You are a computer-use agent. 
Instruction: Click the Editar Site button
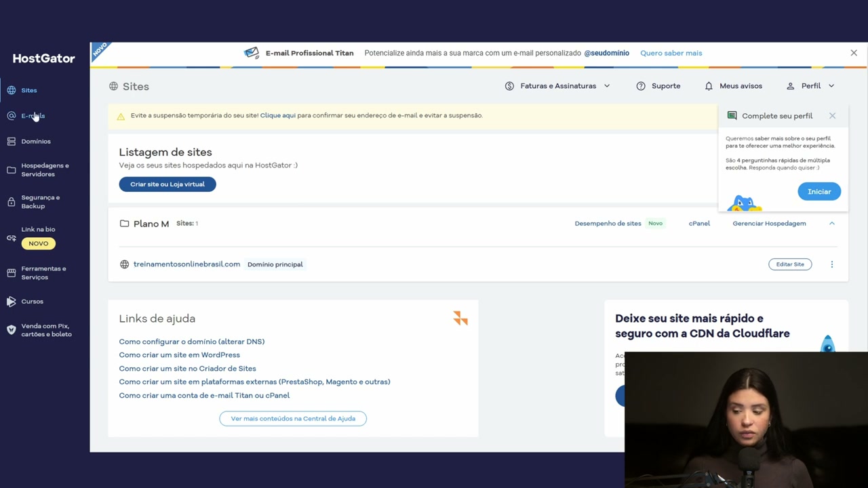pyautogui.click(x=790, y=264)
